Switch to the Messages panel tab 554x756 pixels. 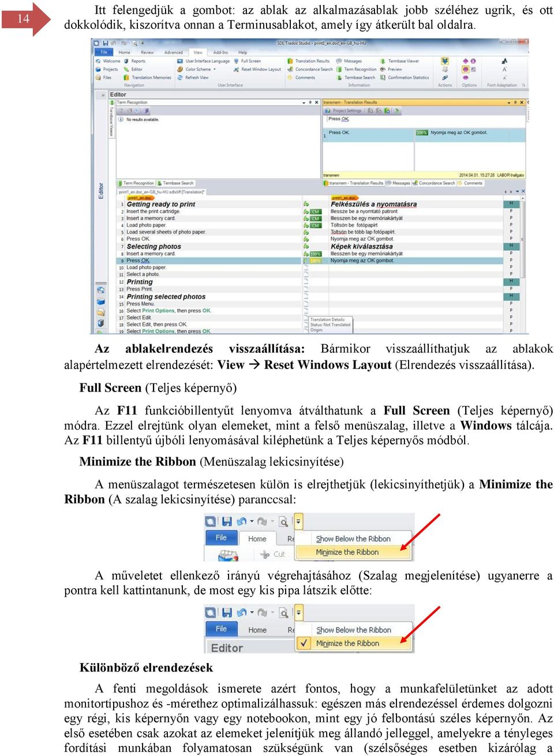point(398,183)
